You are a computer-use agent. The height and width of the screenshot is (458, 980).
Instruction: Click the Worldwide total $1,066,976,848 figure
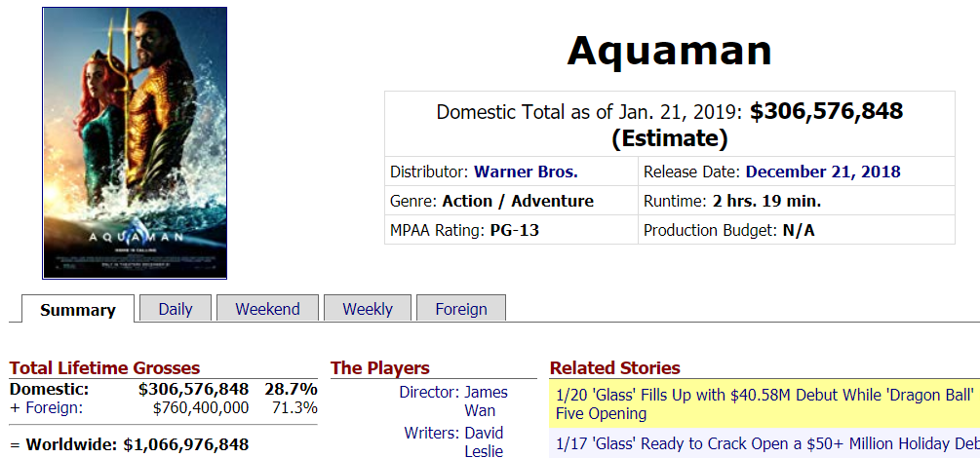pyautogui.click(x=185, y=445)
